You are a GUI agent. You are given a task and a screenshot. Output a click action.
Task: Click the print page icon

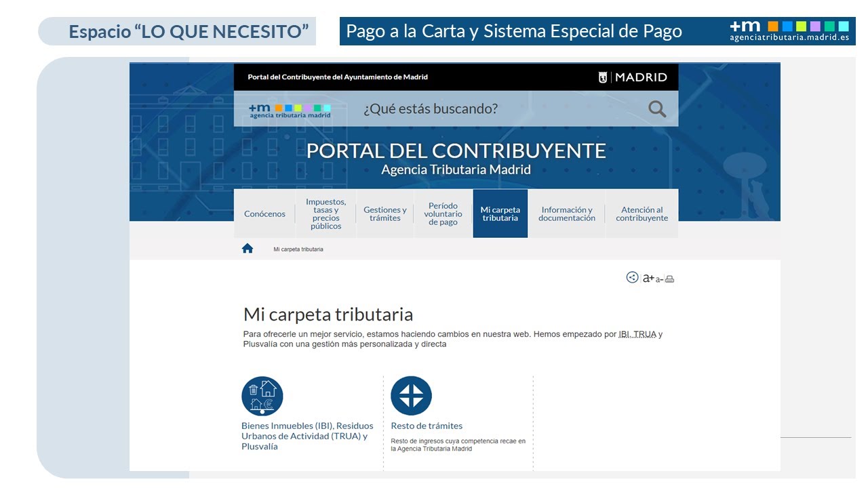point(669,279)
